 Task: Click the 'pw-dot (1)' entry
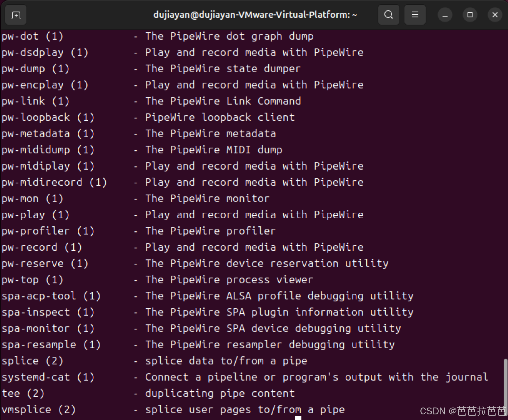tap(32, 36)
